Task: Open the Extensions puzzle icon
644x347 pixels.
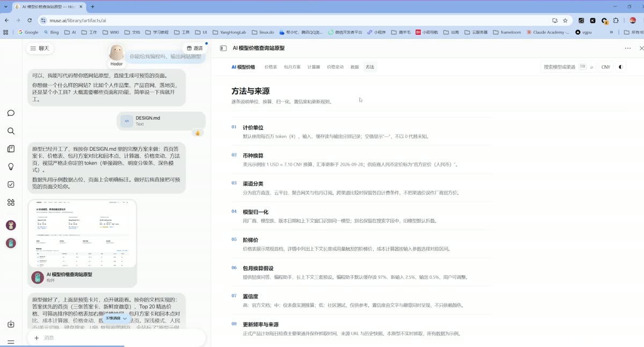Action: [x=616, y=20]
